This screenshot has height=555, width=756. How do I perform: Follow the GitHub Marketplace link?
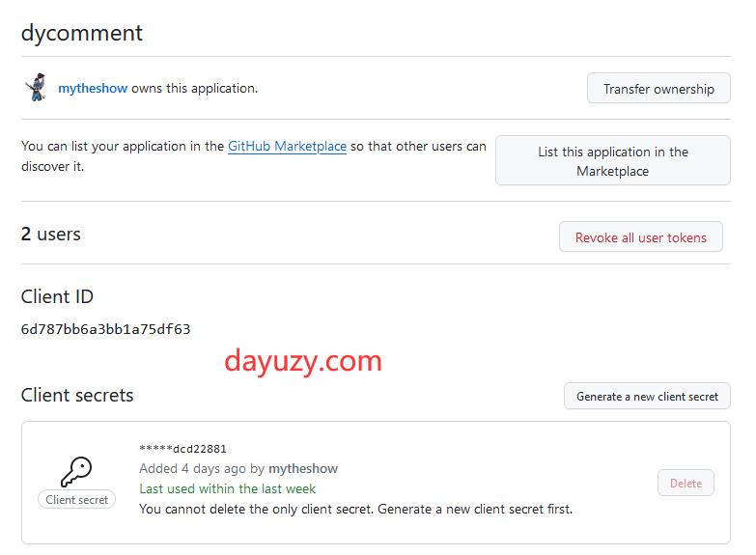coord(287,147)
